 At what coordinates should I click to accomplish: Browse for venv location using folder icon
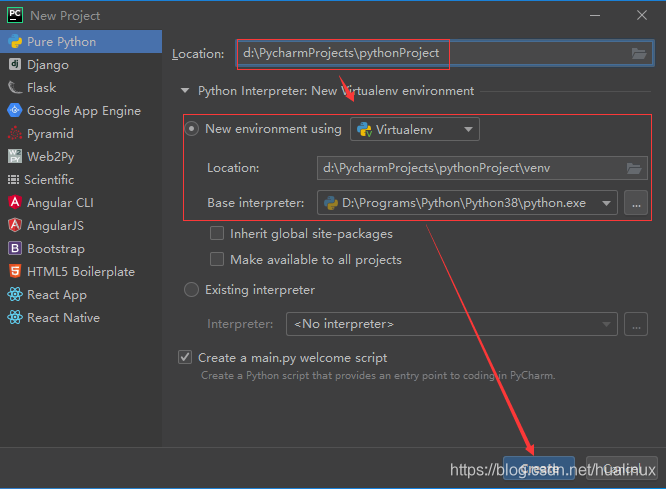[x=634, y=168]
